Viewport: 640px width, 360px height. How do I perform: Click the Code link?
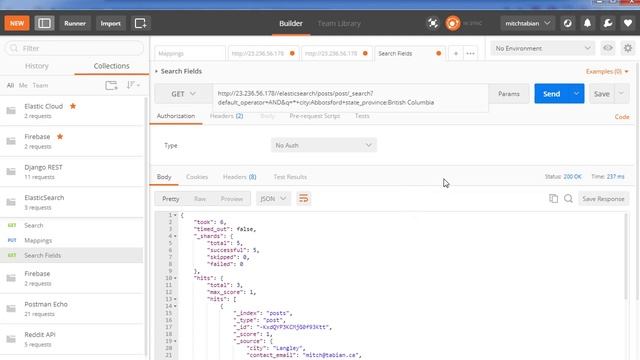pyautogui.click(x=622, y=117)
